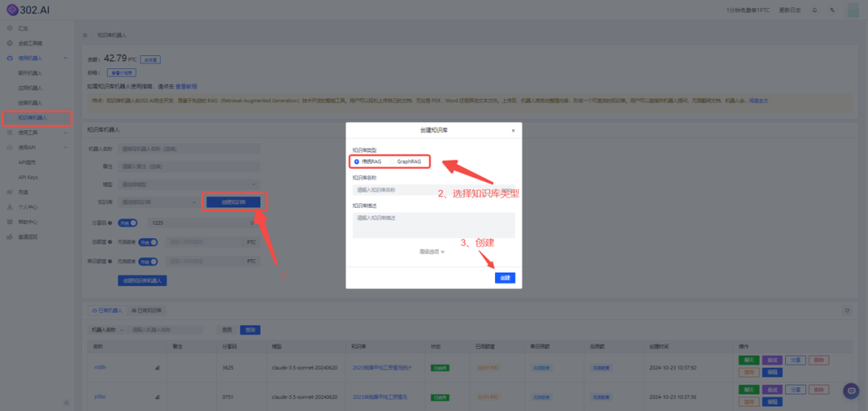Click green 聊天 button in n08h row

point(749,360)
